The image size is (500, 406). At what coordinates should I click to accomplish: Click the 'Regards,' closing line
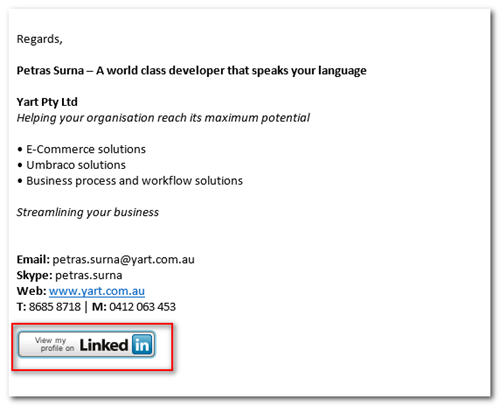[x=40, y=39]
